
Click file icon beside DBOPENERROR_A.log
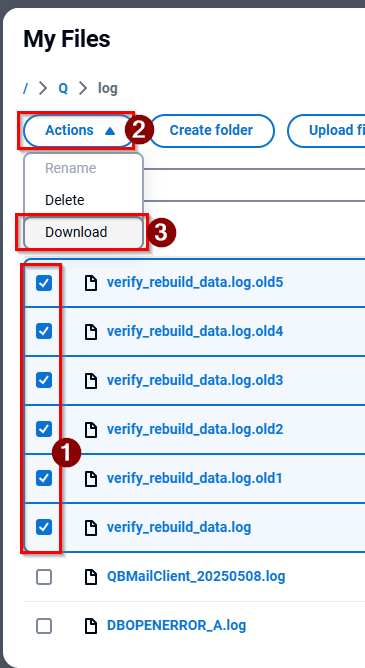[x=90, y=626]
